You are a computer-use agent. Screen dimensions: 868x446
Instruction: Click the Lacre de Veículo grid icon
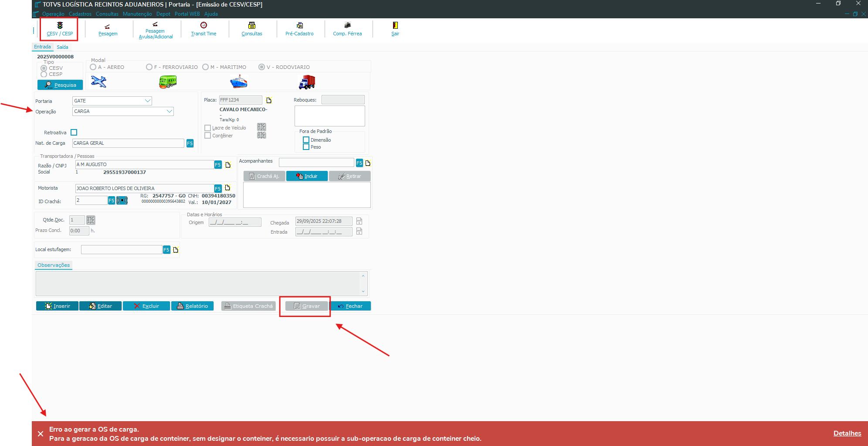point(261,127)
